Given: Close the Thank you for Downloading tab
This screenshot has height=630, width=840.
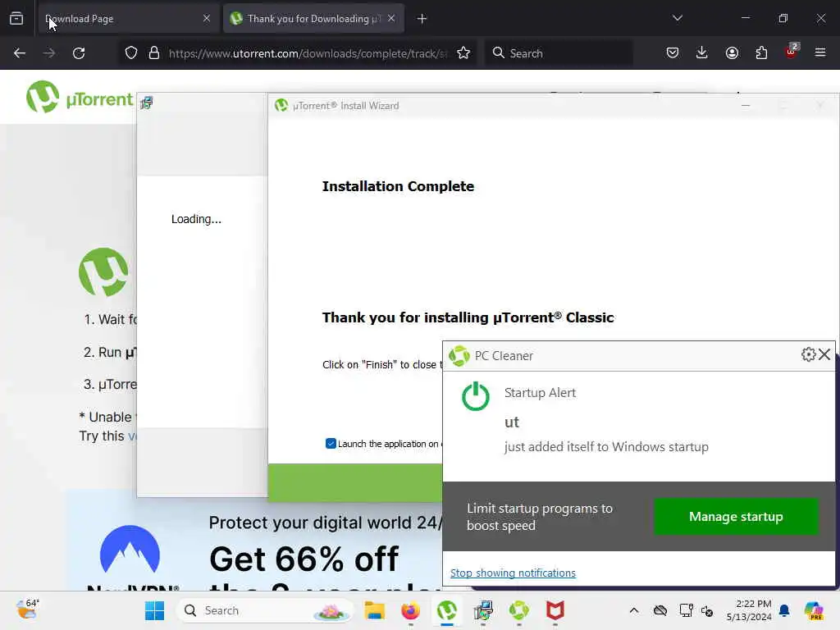Looking at the screenshot, I should (391, 19).
